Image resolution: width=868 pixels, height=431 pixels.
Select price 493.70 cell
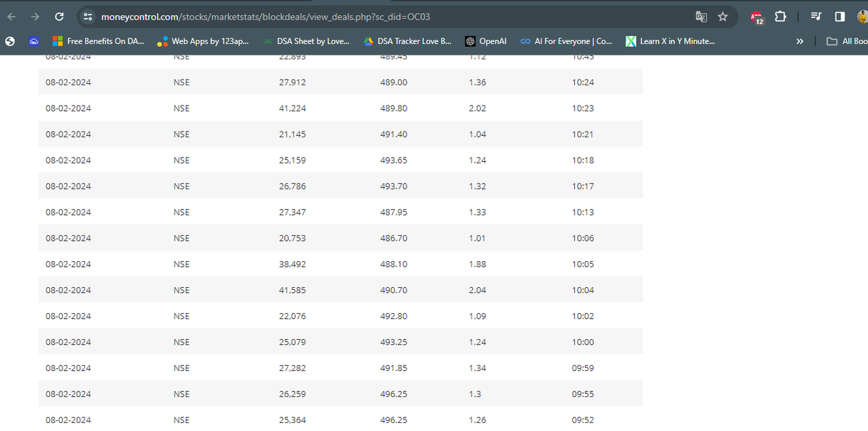tap(393, 187)
